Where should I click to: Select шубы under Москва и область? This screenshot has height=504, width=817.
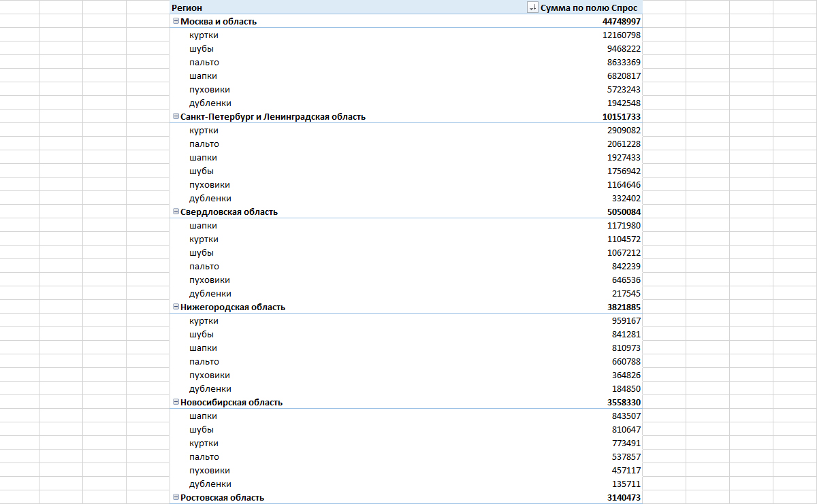click(x=202, y=48)
